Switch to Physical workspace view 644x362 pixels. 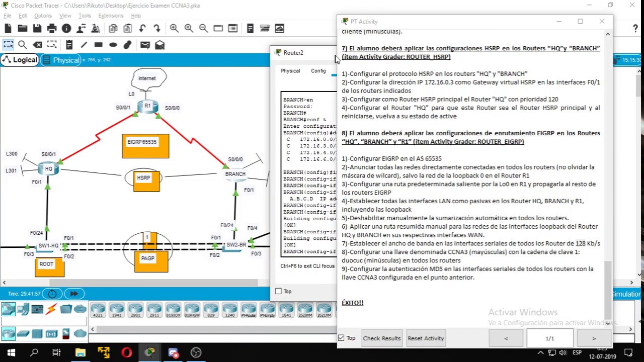61,60
